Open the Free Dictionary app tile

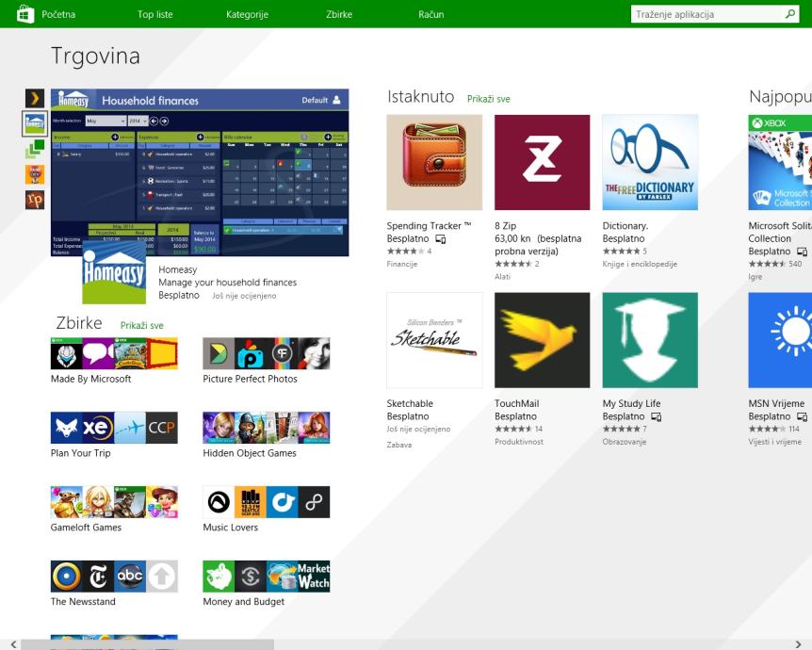point(650,163)
